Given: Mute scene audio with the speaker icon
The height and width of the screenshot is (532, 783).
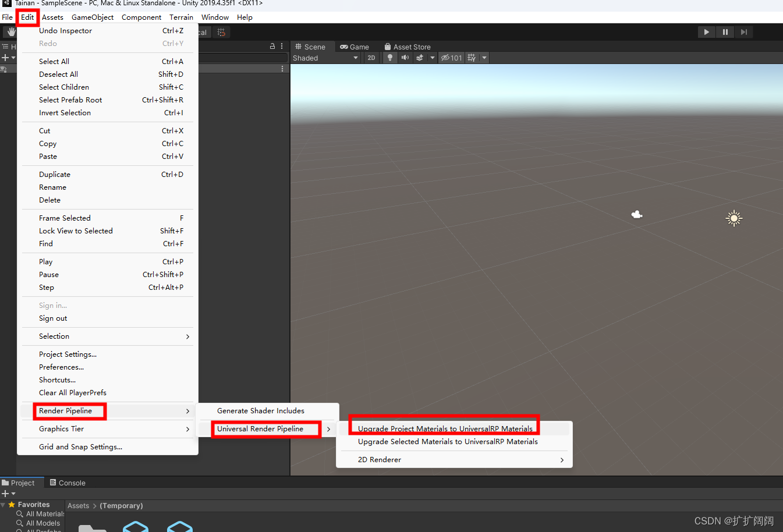Looking at the screenshot, I should point(406,58).
